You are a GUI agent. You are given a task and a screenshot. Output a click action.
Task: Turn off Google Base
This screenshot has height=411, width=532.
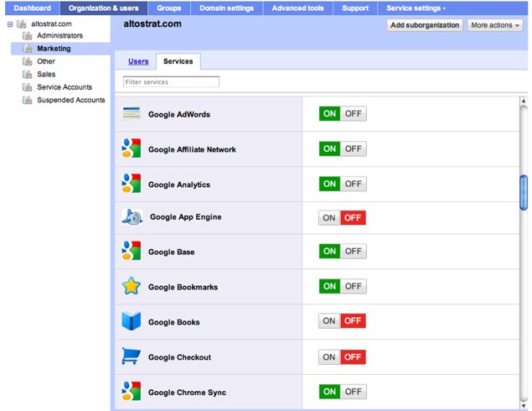coord(354,251)
